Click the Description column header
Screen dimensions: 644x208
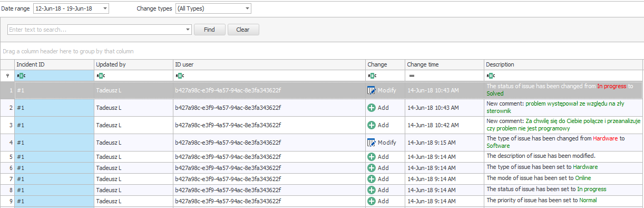[x=563, y=64]
